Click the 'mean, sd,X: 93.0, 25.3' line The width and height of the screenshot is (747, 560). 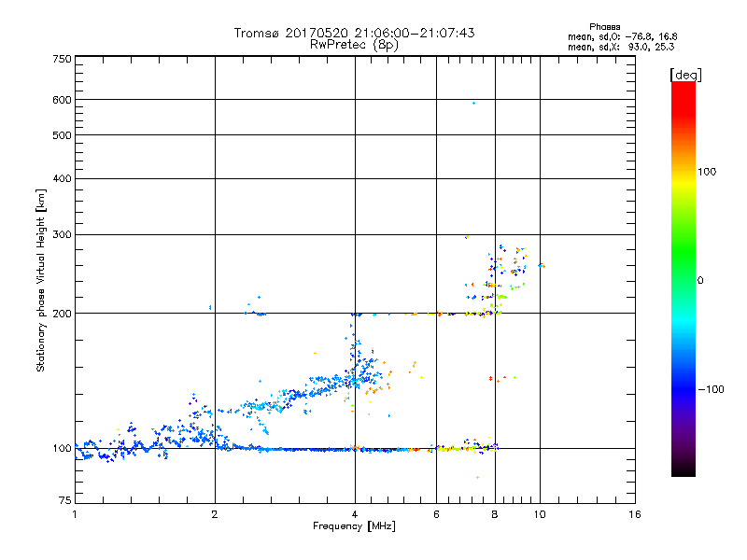pyautogui.click(x=621, y=47)
